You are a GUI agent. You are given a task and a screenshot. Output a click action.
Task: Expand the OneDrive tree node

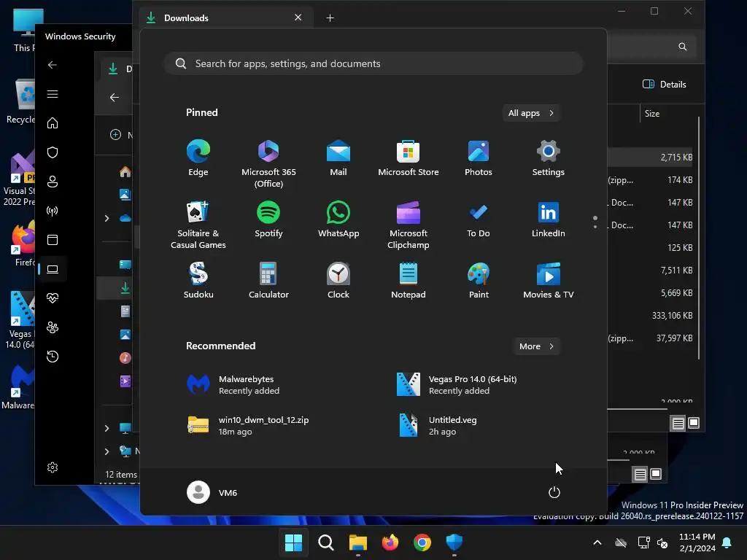107,218
